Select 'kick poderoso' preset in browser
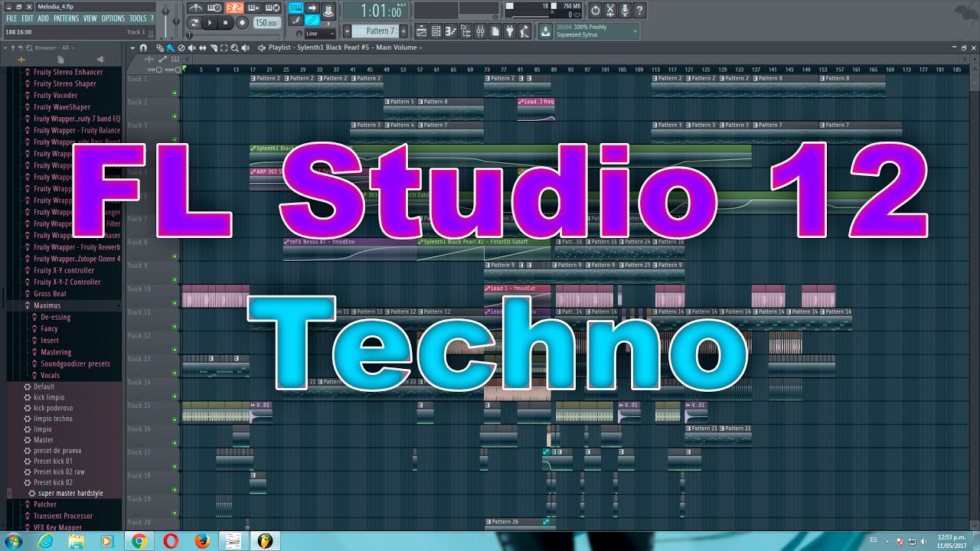Screen dimensions: 980x551 pyautogui.click(x=54, y=408)
